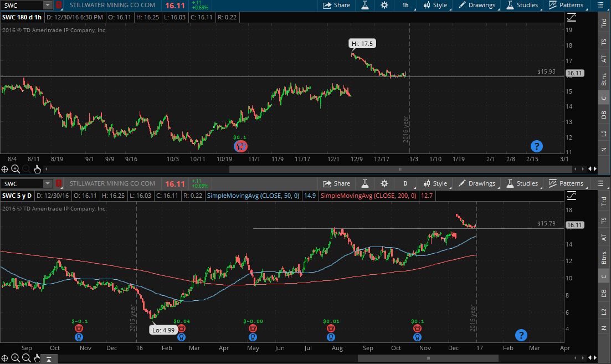Select the crosshair tool below top chart
Viewport: 611px width, 364px height.
tap(5, 168)
